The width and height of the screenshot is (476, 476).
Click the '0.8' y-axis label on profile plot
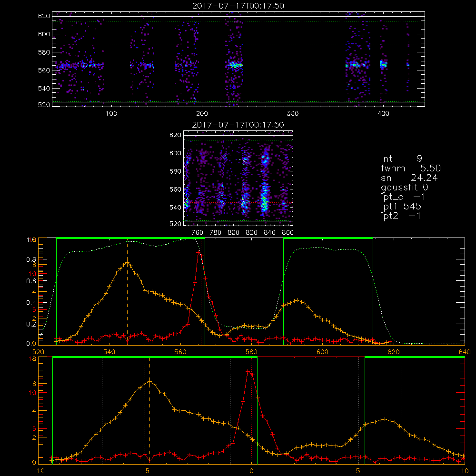click(x=32, y=259)
